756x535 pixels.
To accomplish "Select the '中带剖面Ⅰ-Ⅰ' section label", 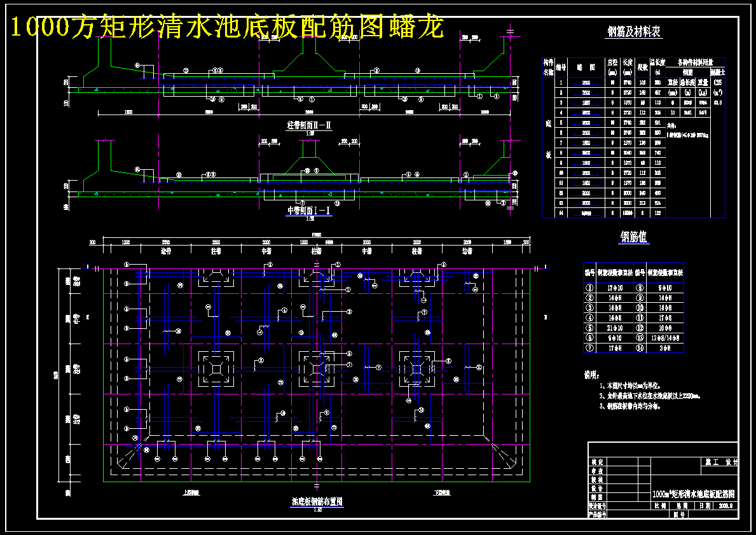I will [308, 211].
